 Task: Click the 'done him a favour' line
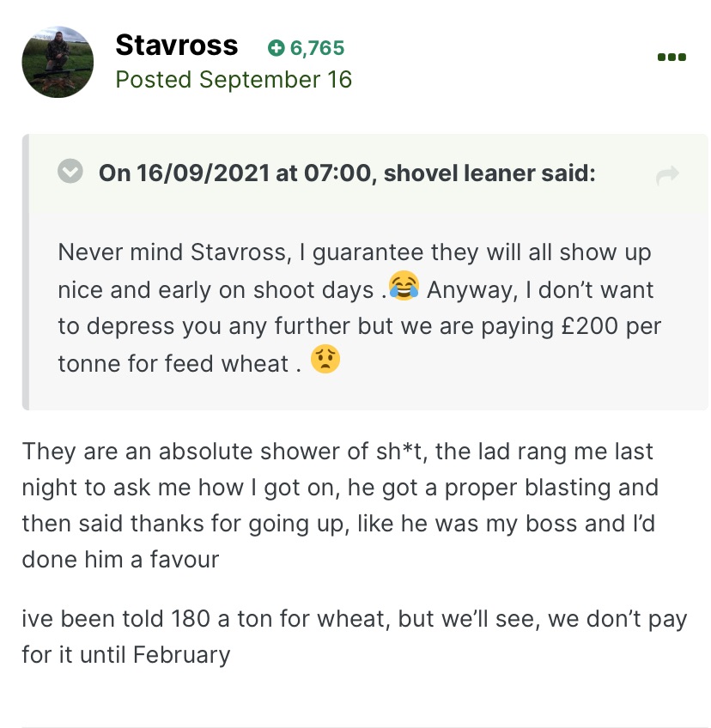120,560
